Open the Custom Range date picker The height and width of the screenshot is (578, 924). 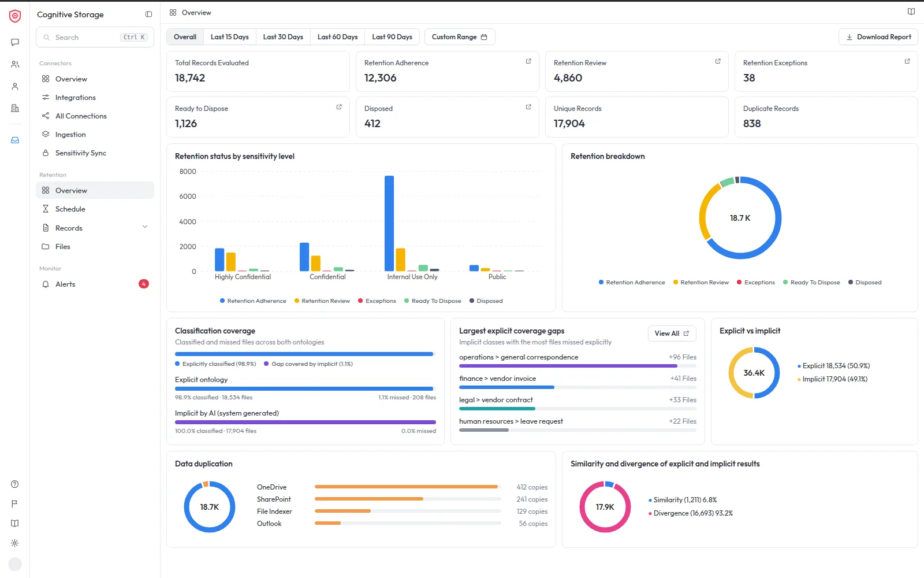[460, 37]
